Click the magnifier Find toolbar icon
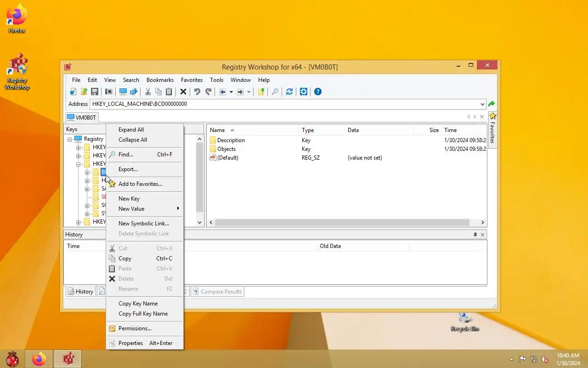Image resolution: width=588 pixels, height=368 pixels. [x=275, y=92]
